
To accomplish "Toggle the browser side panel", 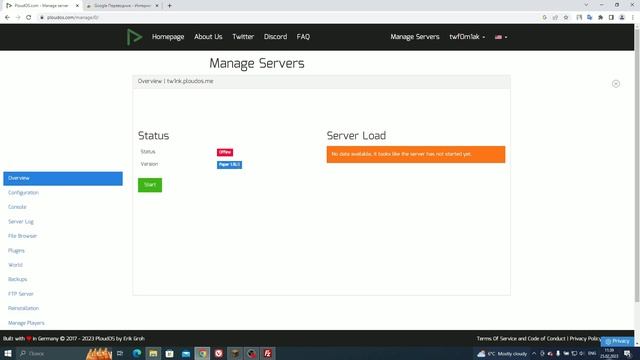I will coord(611,18).
